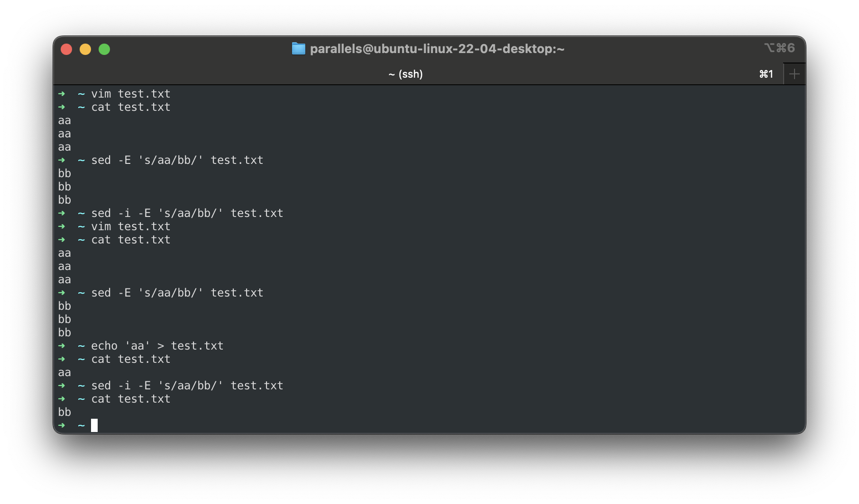This screenshot has height=504, width=859.
Task: Click the arrow on the last empty prompt line
Action: (x=62, y=425)
